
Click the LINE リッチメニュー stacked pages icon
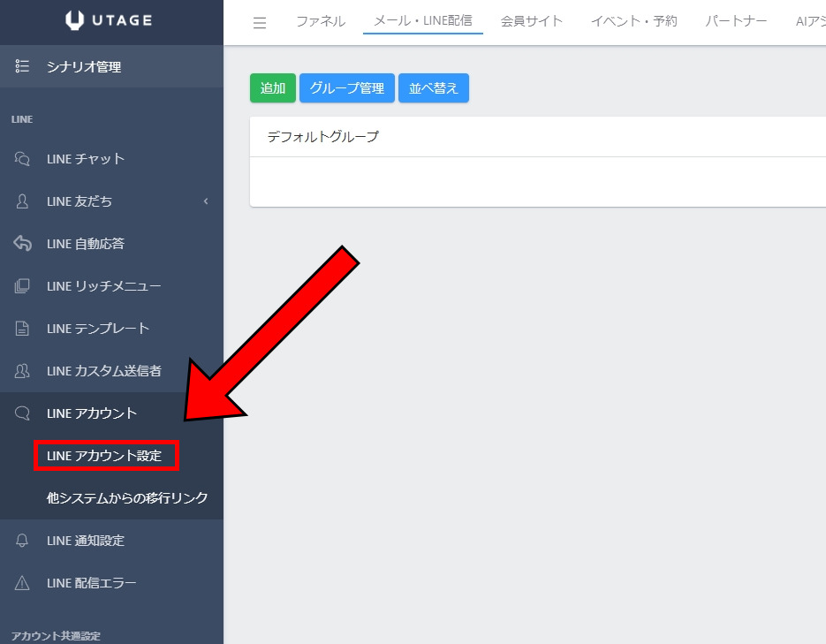pos(23,286)
